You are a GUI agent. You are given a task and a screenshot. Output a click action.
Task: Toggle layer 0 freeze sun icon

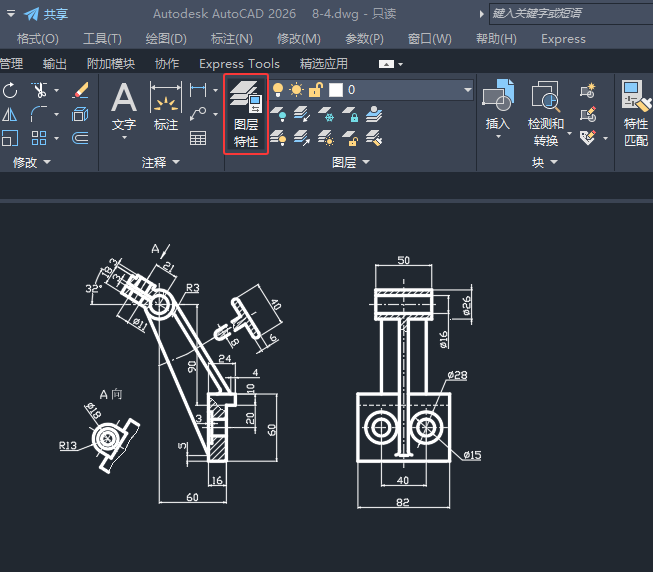[x=297, y=90]
